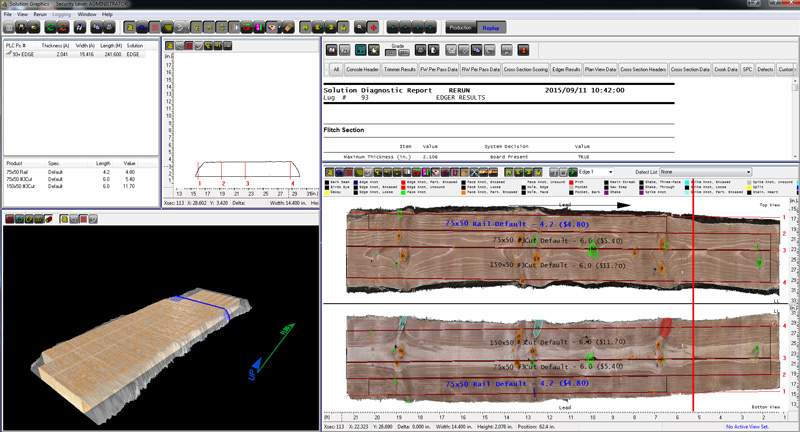
Task: Open dropdown arrow beside the 3D board icon
Action: click(280, 28)
